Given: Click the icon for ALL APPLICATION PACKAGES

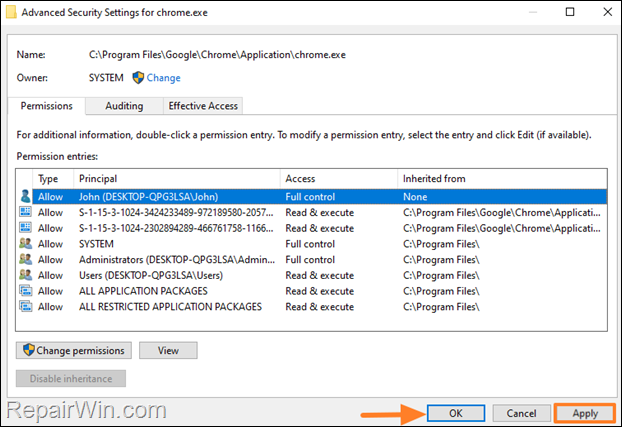Looking at the screenshot, I should click(25, 290).
